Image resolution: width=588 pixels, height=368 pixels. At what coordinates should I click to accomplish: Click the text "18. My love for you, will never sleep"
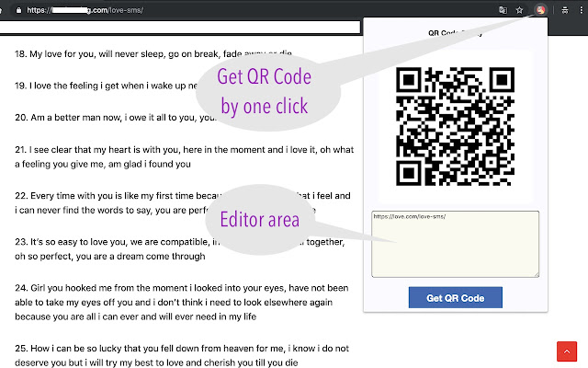point(89,54)
